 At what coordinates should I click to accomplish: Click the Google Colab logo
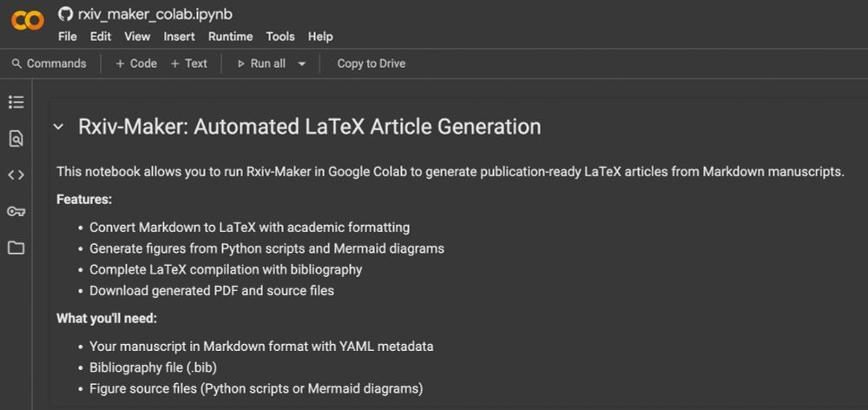[28, 21]
